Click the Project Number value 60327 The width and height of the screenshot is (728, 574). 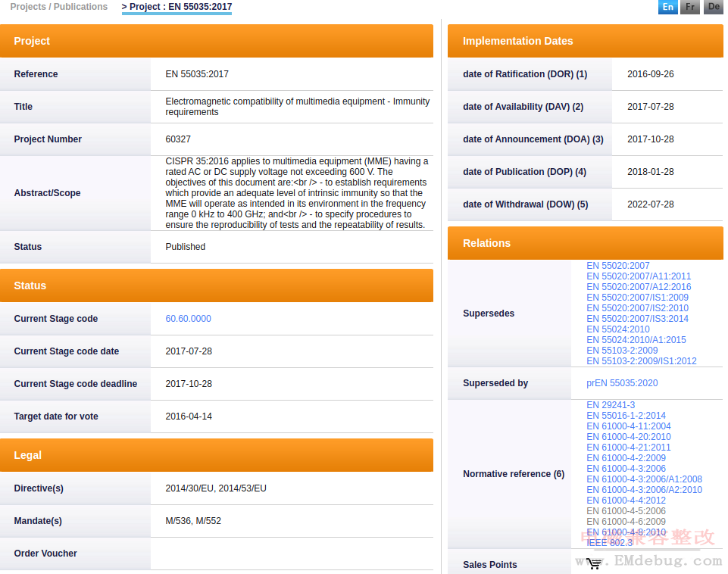[x=178, y=139]
